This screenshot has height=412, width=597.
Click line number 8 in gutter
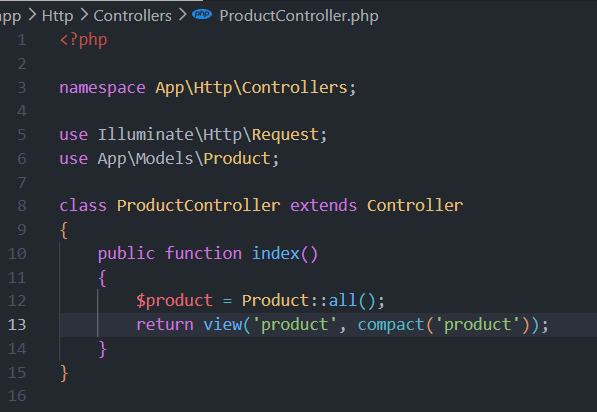[22, 206]
